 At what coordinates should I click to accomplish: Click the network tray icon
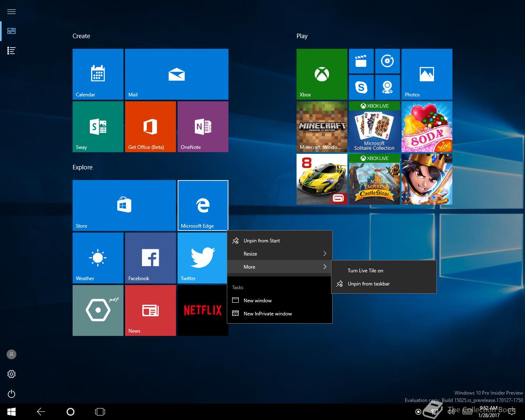[x=435, y=412]
